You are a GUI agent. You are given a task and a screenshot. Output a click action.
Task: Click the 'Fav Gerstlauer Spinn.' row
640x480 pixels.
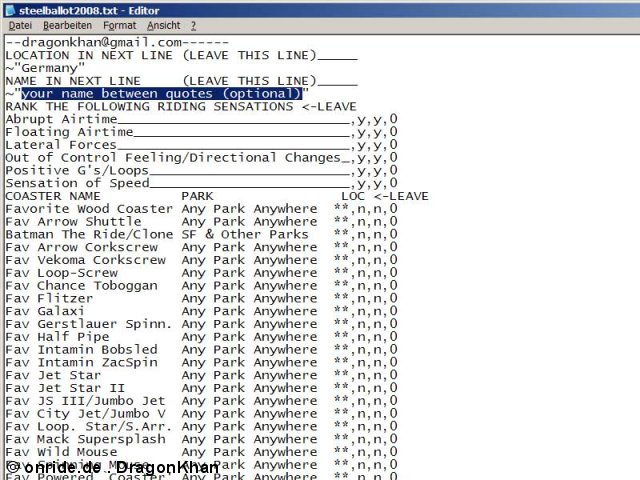[201, 324]
